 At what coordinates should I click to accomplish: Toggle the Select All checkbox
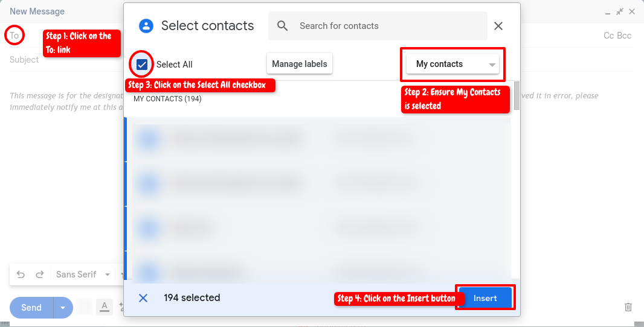(x=142, y=65)
